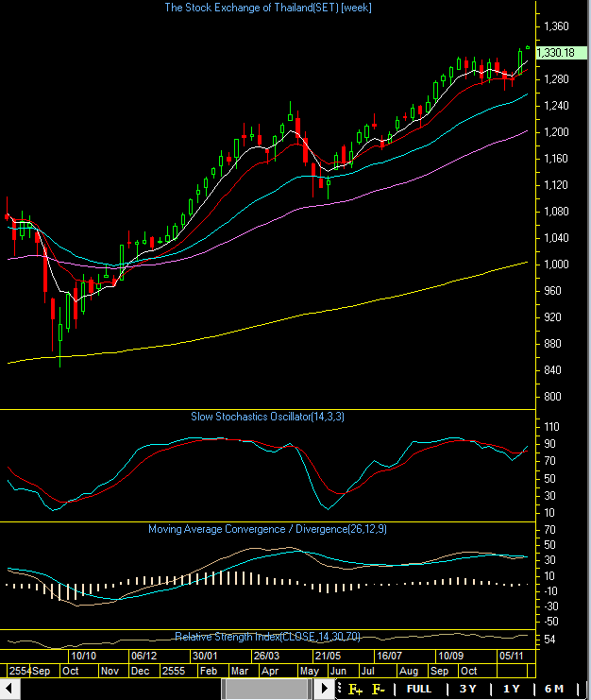
Task: Click the 10/10 date marker
Action: coord(83,655)
